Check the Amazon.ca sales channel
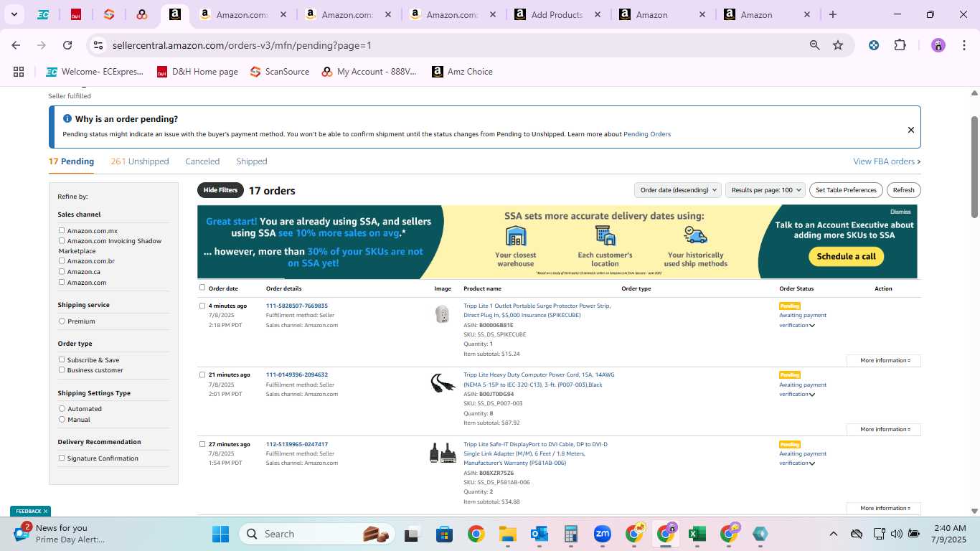Image resolution: width=980 pixels, height=551 pixels. click(62, 271)
